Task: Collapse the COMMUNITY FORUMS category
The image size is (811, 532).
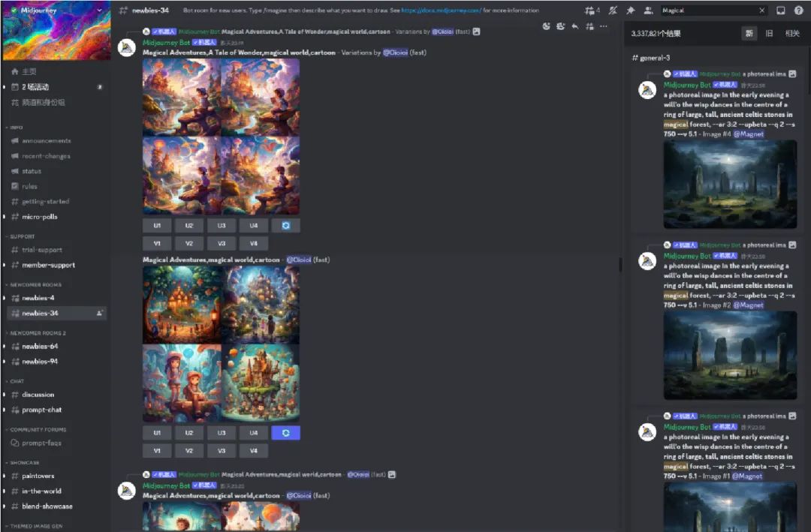Action: [36, 430]
